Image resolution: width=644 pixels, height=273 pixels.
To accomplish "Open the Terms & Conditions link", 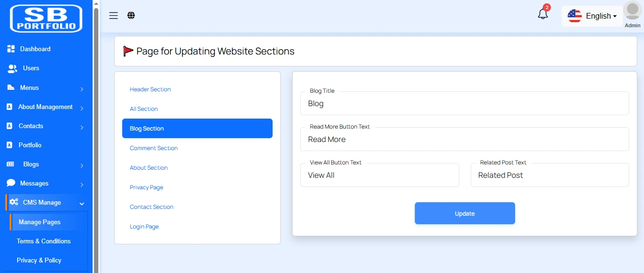I will click(x=43, y=241).
